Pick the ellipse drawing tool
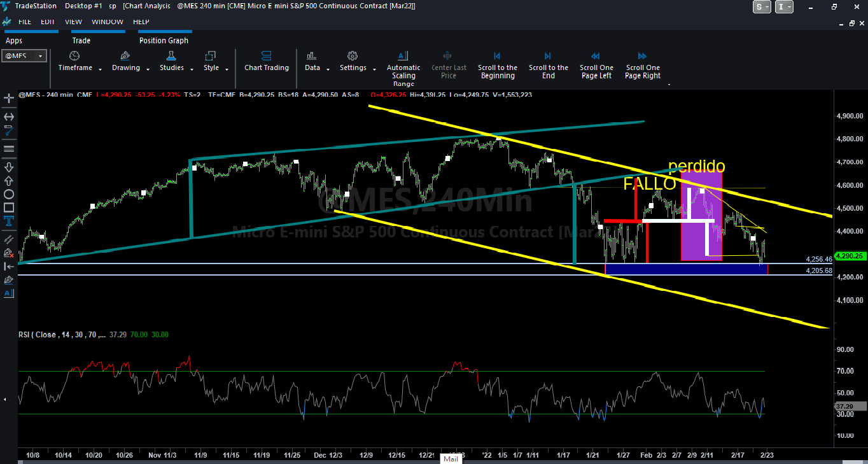The height and width of the screenshot is (464, 868). coord(9,193)
